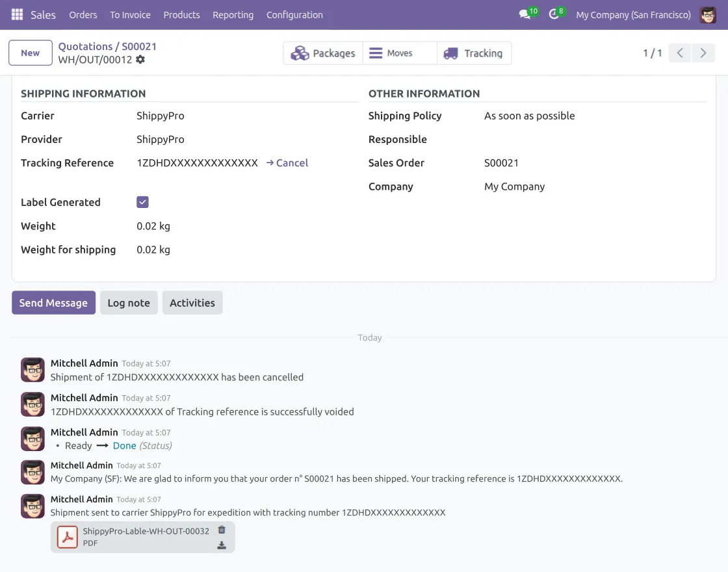The image size is (728, 572).
Task: Expand the Orders menu
Action: tap(83, 15)
